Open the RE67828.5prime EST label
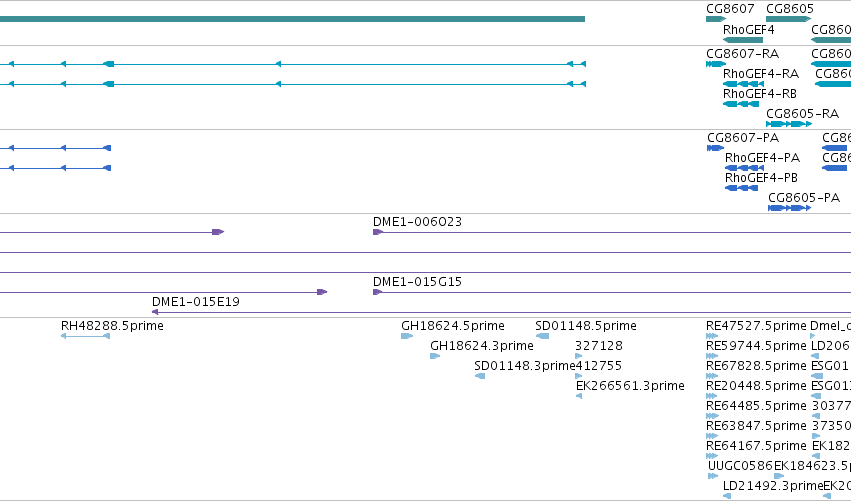The image size is (851, 501). pos(757,366)
